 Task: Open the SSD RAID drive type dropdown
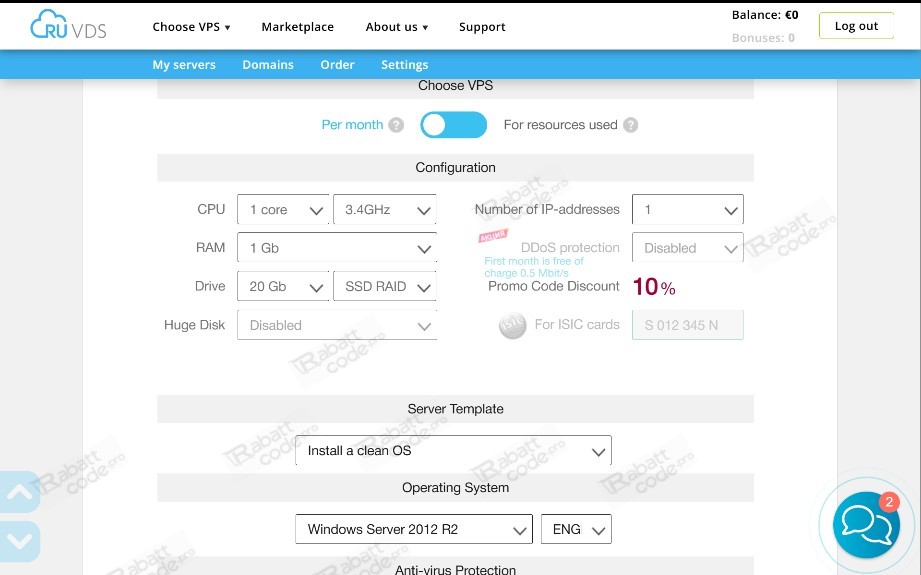385,286
